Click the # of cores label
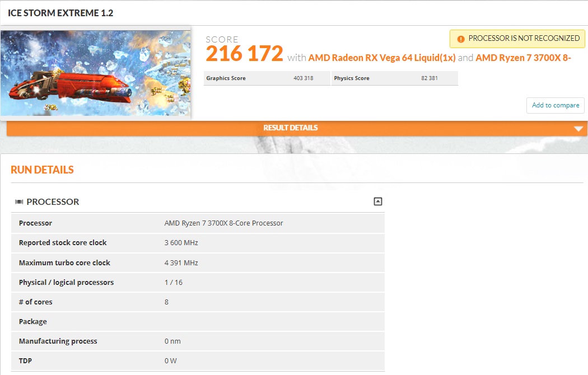The width and height of the screenshot is (588, 375). coord(36,302)
